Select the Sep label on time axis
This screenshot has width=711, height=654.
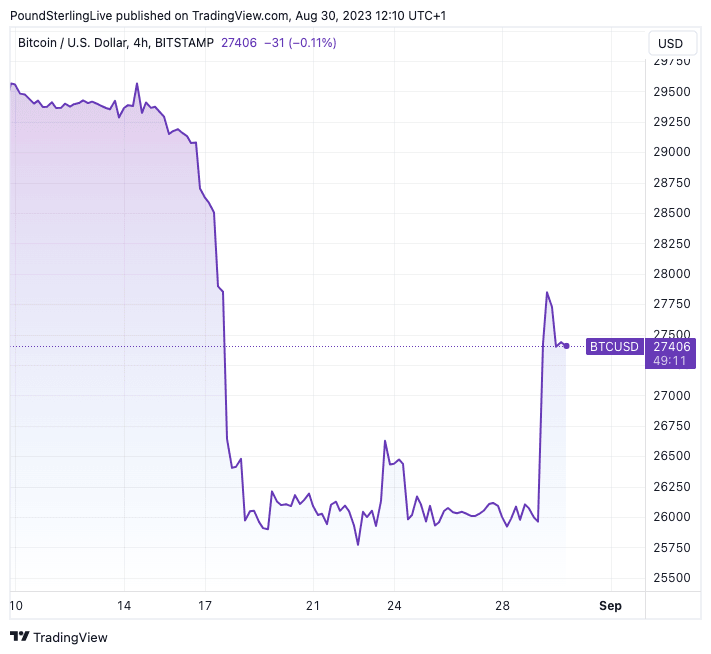click(x=610, y=606)
